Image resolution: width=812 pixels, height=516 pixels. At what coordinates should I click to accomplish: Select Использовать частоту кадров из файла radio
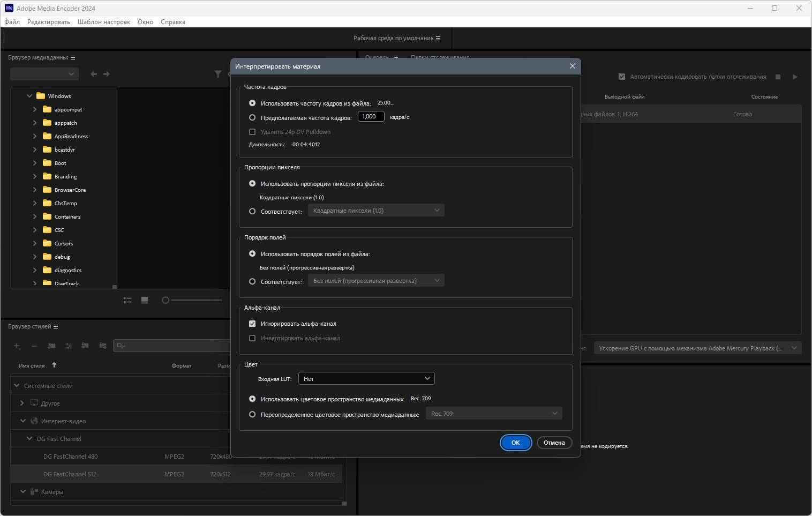(252, 103)
